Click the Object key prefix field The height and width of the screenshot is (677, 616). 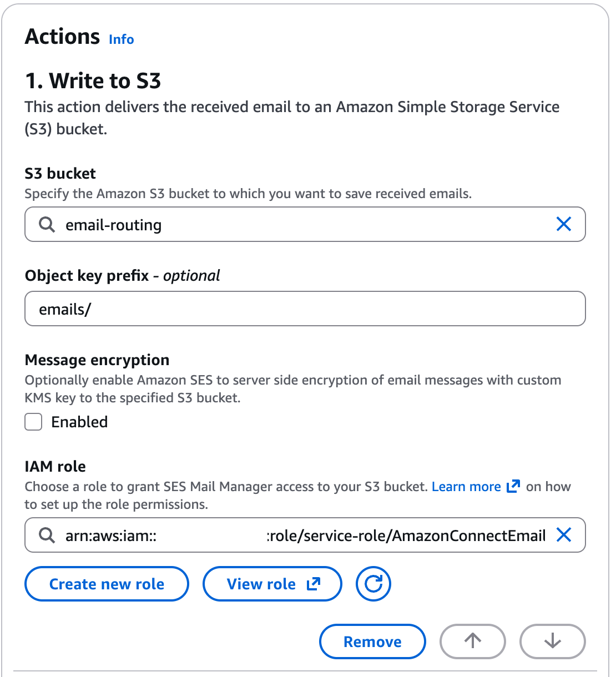pyautogui.click(x=305, y=309)
